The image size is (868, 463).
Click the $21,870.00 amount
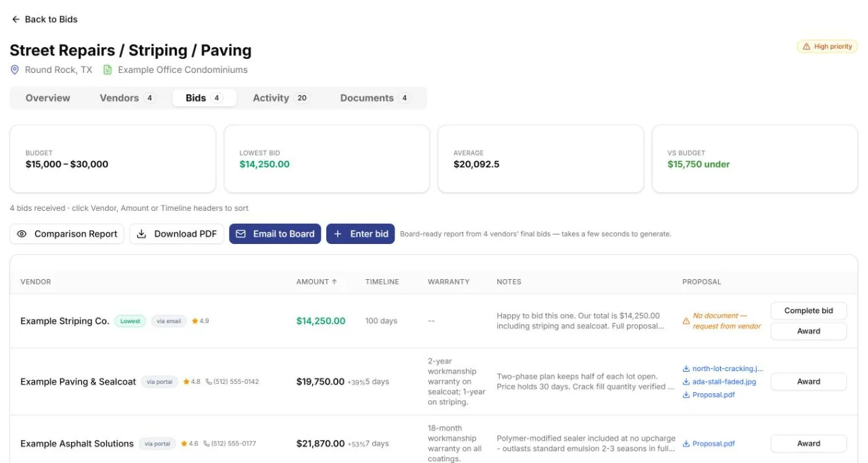coord(320,444)
